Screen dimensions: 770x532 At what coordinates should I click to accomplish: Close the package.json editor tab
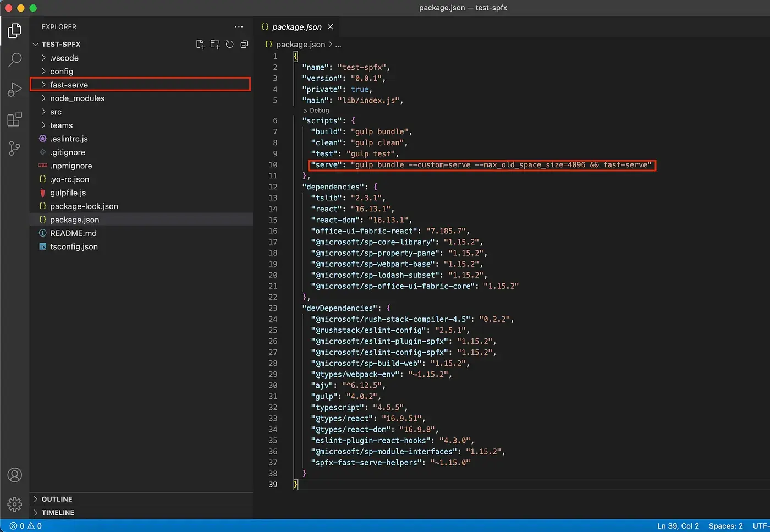coord(331,27)
